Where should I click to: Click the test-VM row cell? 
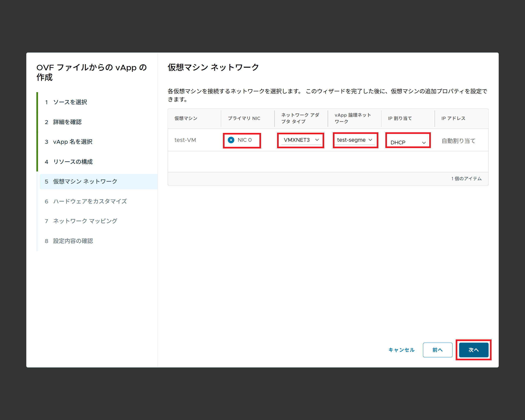point(185,140)
